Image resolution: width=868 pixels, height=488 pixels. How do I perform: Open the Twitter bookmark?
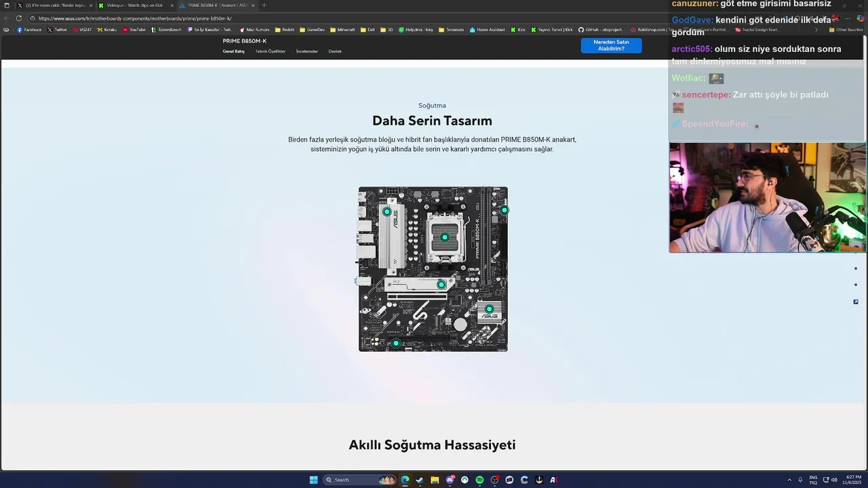(x=58, y=30)
